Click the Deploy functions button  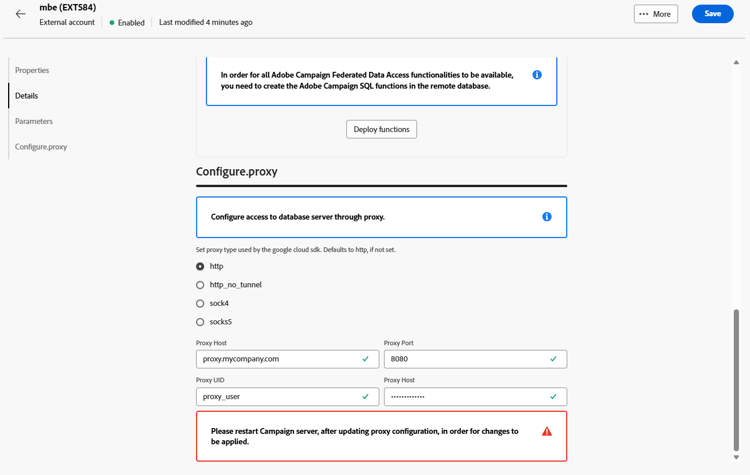(x=381, y=129)
